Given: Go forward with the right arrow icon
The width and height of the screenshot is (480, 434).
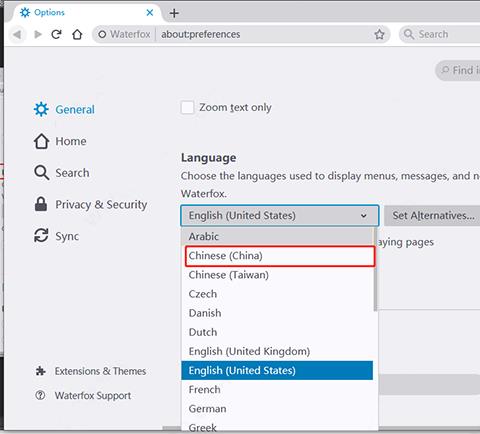Looking at the screenshot, I should (38, 34).
